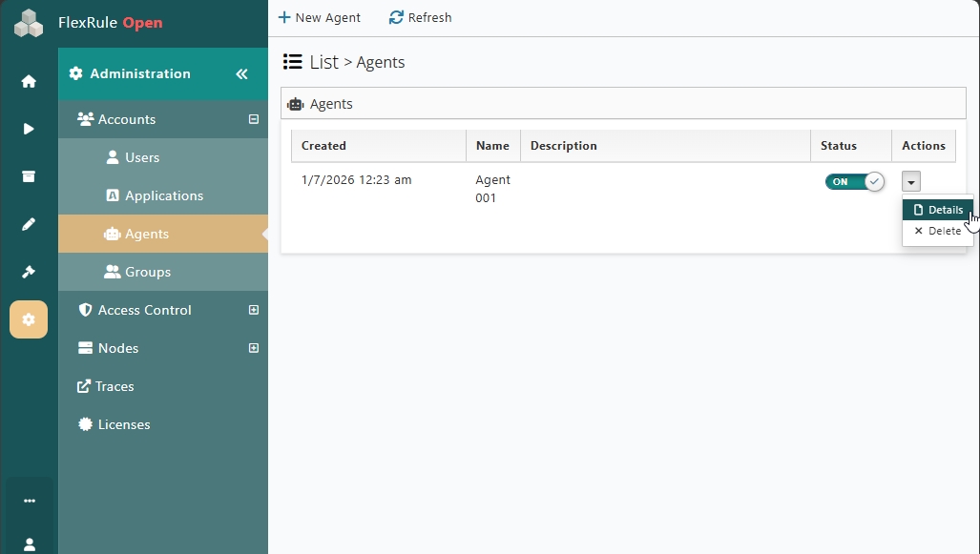The height and width of the screenshot is (554, 980).
Task: Click the robot icon in Agents panel header
Action: [296, 104]
